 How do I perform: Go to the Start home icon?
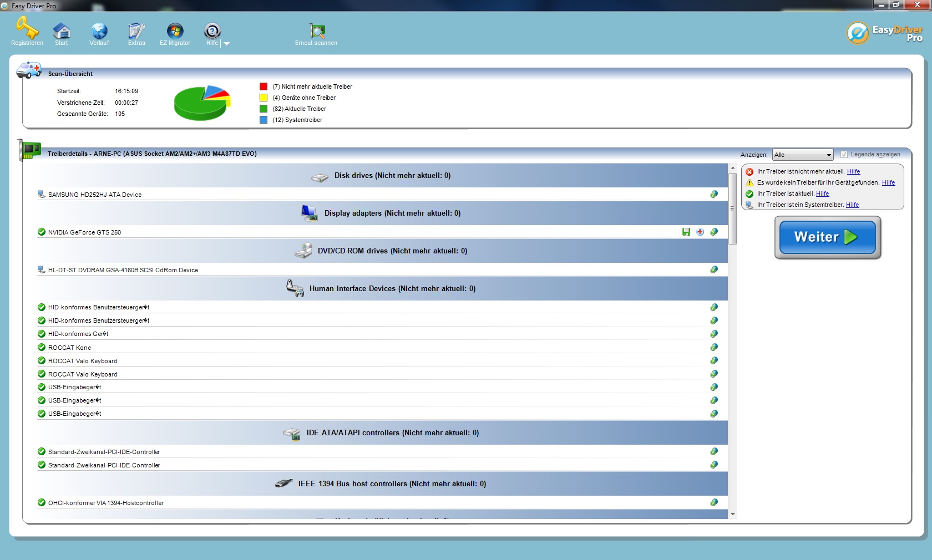(62, 30)
